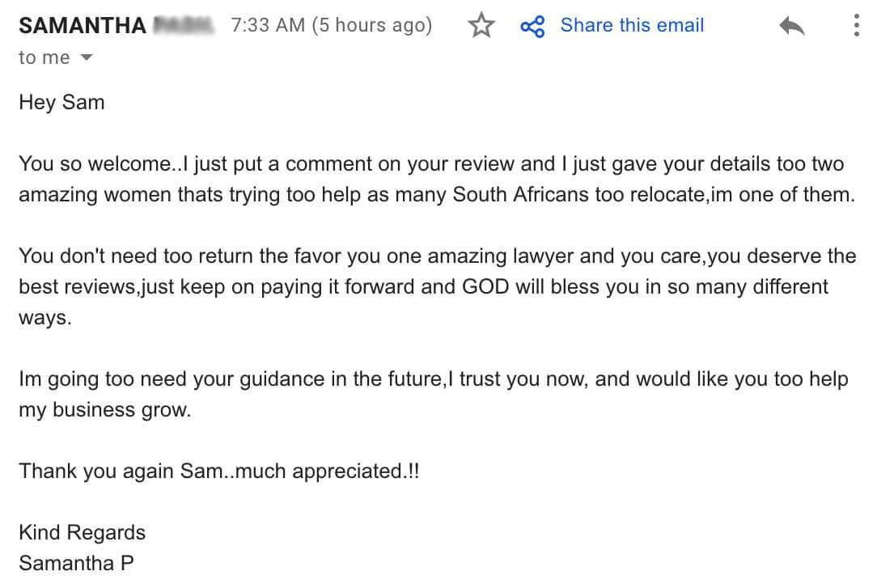Viewport: 894px width, 588px height.
Task: Click the 'Hey Sam' greeting line
Action: tap(61, 103)
